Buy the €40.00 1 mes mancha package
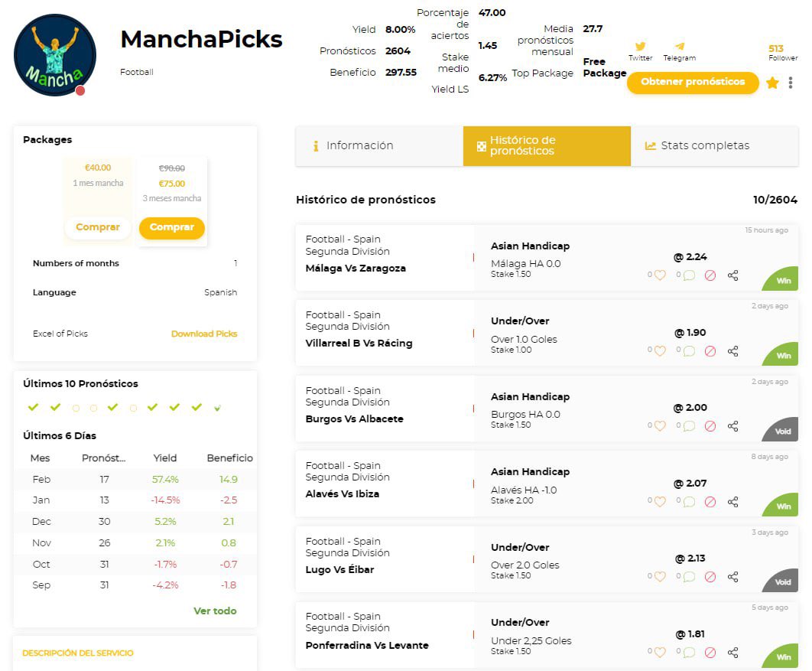The image size is (812, 671). tap(97, 227)
